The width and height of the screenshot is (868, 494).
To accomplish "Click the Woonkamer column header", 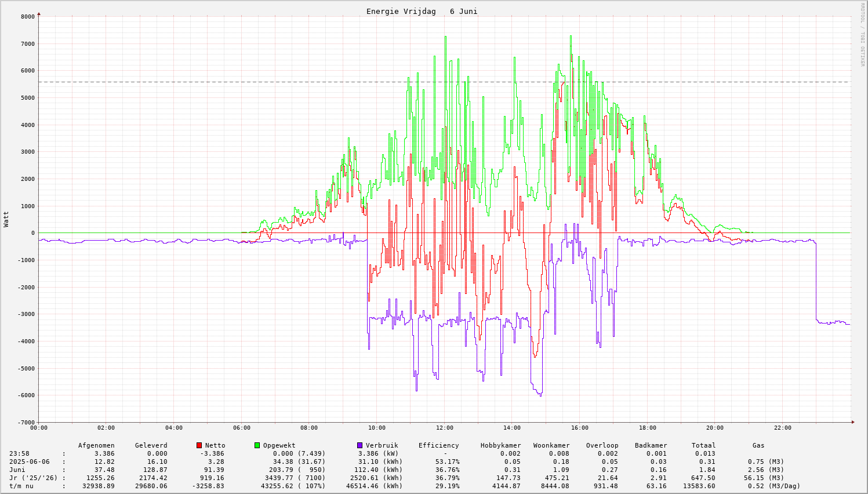I will (x=551, y=445).
